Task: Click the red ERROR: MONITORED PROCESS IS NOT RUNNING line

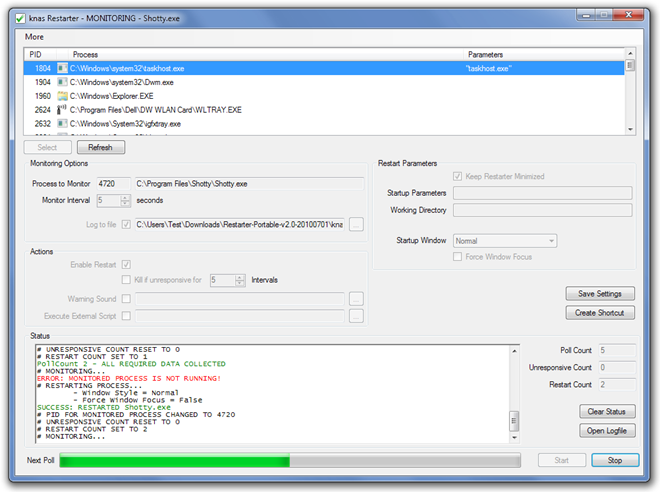Action: 129,378
